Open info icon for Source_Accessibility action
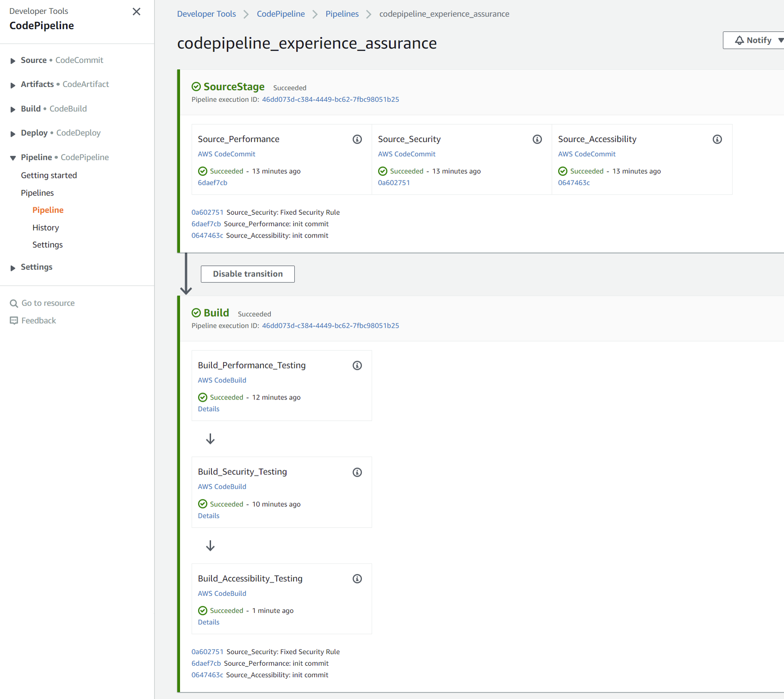The image size is (784, 699). coord(717,139)
